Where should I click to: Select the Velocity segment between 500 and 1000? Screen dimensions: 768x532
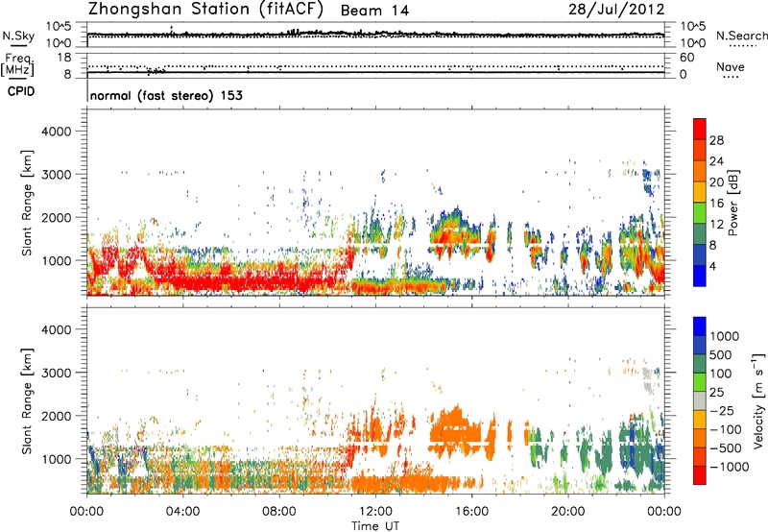click(700, 345)
